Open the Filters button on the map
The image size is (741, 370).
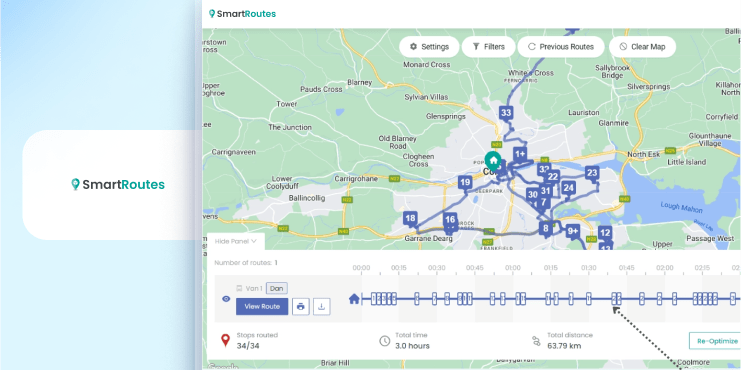click(x=488, y=47)
